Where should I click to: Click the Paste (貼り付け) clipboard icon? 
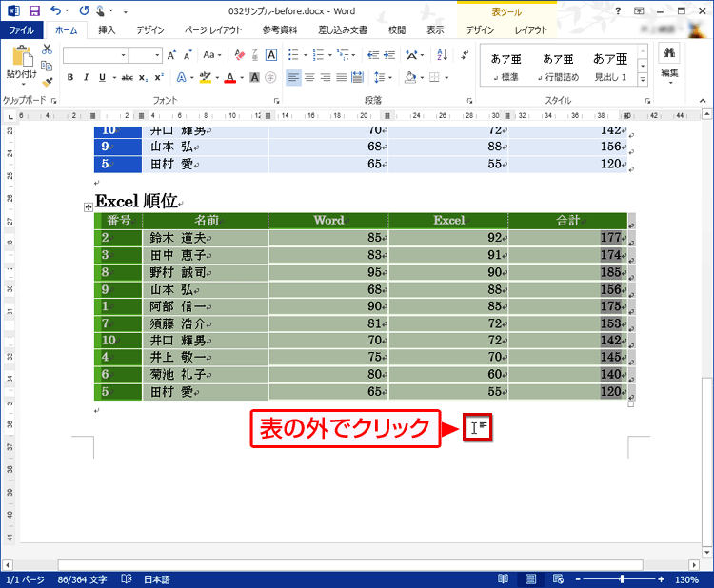click(22, 56)
